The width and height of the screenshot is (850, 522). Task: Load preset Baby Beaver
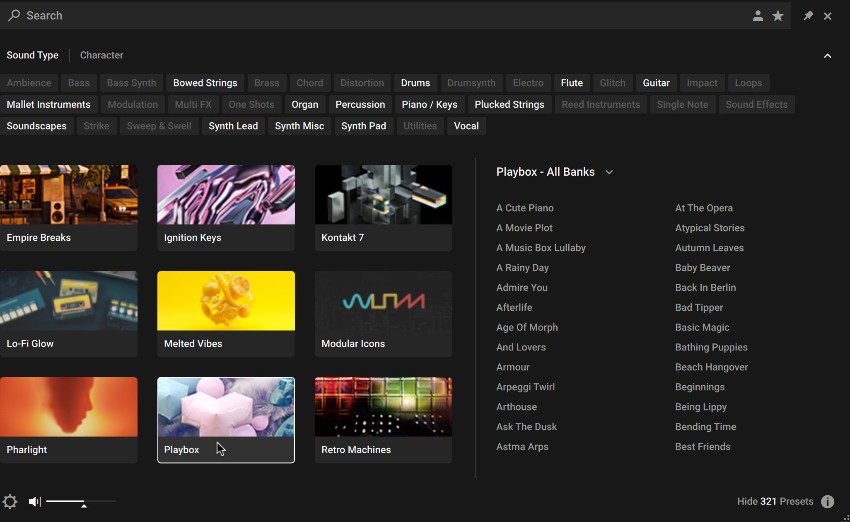(703, 268)
